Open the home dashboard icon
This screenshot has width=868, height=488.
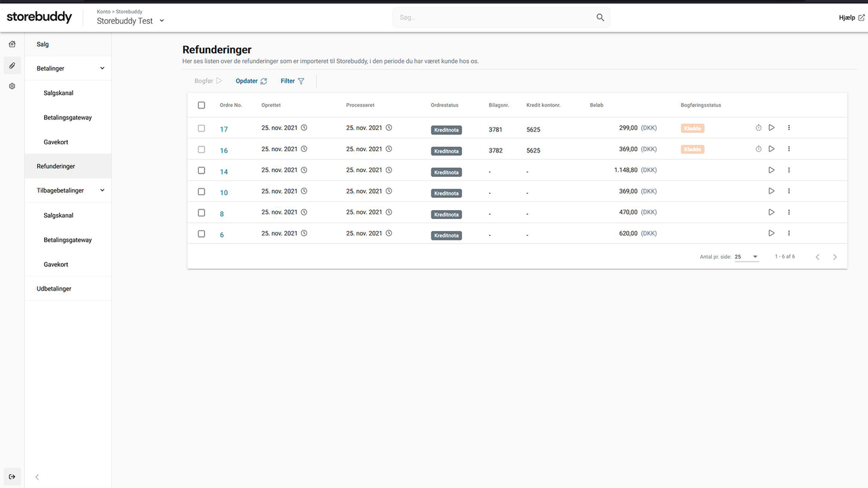[x=12, y=43]
